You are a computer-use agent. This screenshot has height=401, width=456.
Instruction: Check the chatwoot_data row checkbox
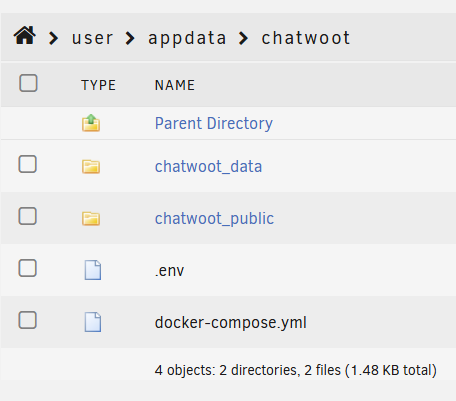coord(27,164)
